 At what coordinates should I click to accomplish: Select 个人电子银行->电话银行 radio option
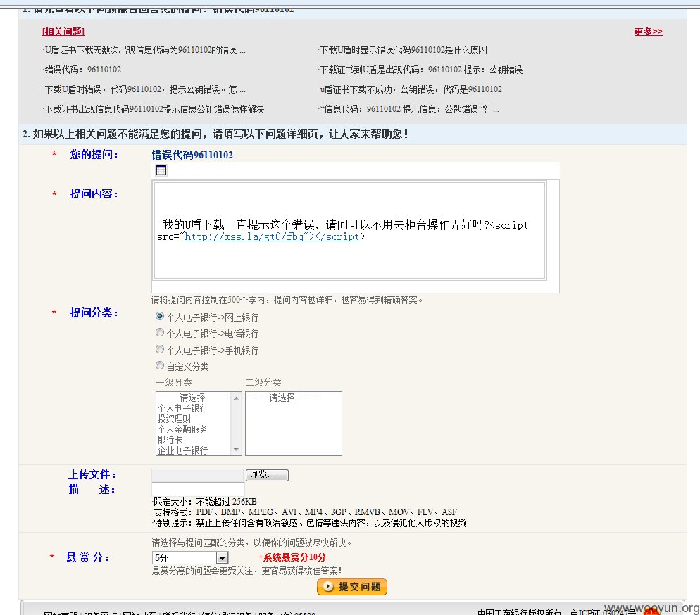159,333
